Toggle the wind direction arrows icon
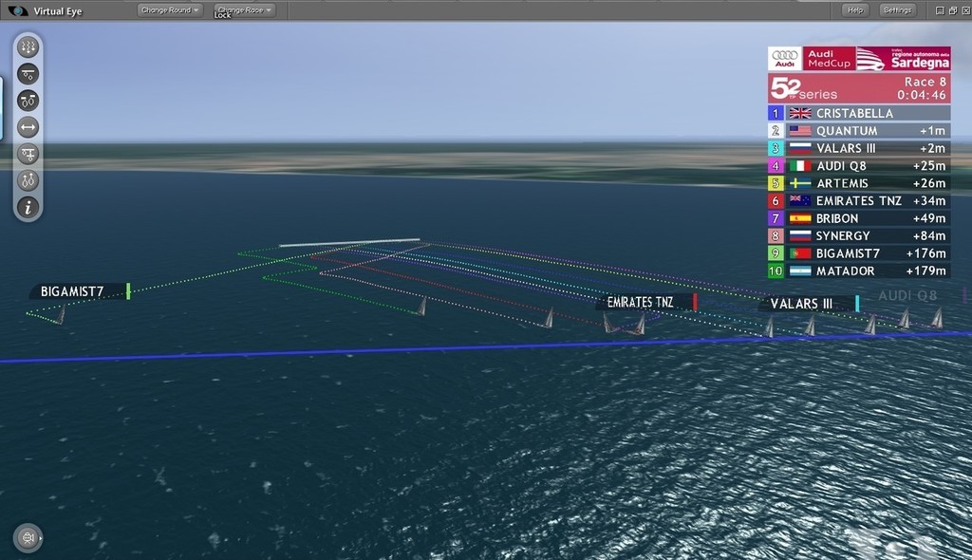Image resolution: width=972 pixels, height=560 pixels. tap(28, 47)
